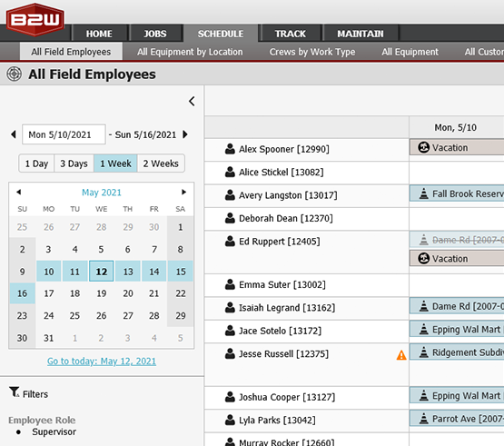Open the Epping Wal Mart job for Jace Sotelo
504x446 pixels.
pos(457,329)
